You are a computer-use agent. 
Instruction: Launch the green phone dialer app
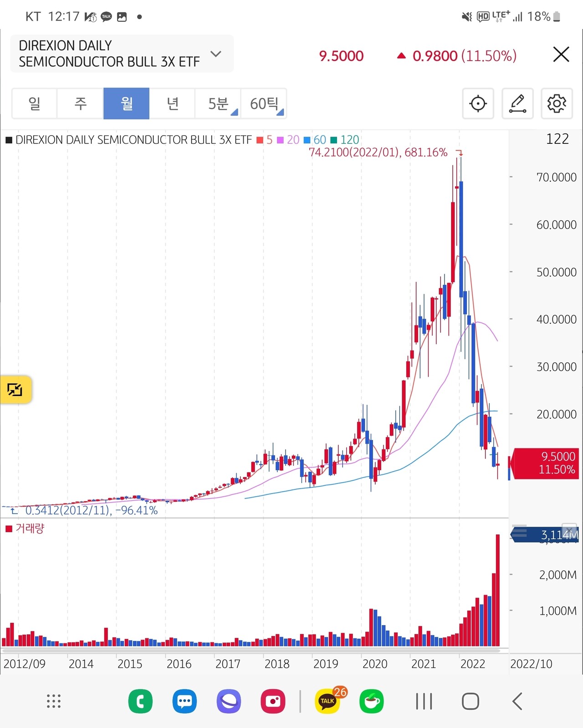pyautogui.click(x=140, y=701)
